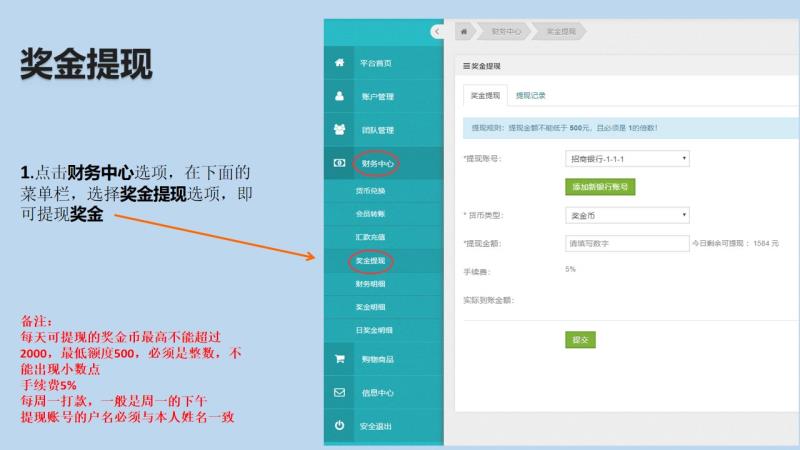Click the group icon for 团队管理
The image size is (800, 450).
pos(339,129)
